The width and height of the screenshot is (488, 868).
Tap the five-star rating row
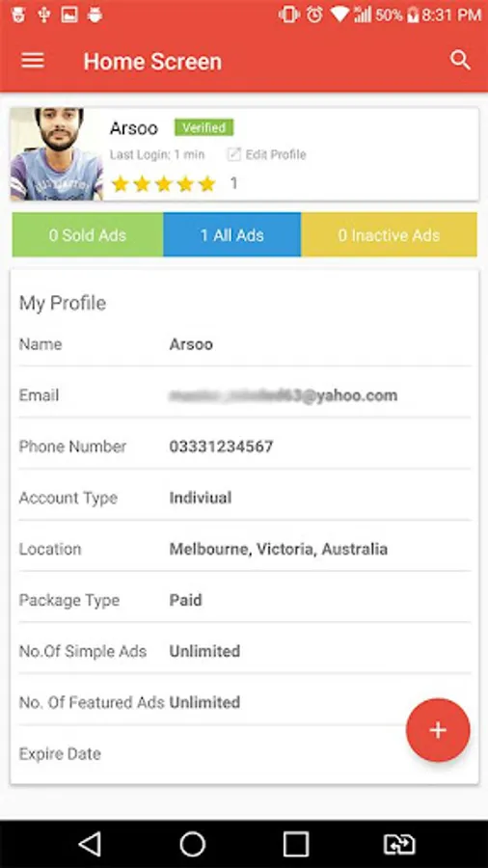164,183
